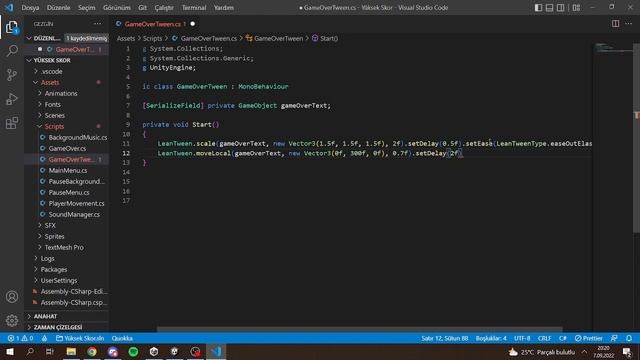Expand the Logs folder
Image resolution: width=640 pixels, height=360 pixels.
pyautogui.click(x=67, y=258)
